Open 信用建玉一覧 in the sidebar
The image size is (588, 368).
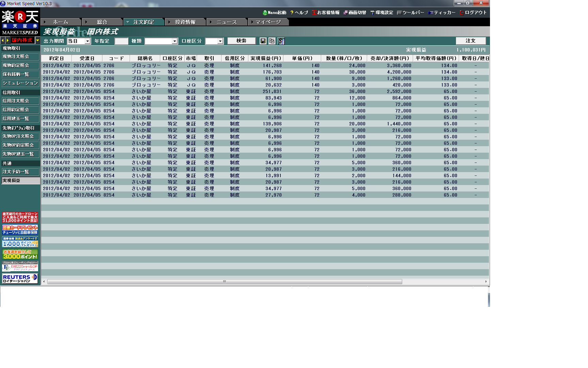20,119
